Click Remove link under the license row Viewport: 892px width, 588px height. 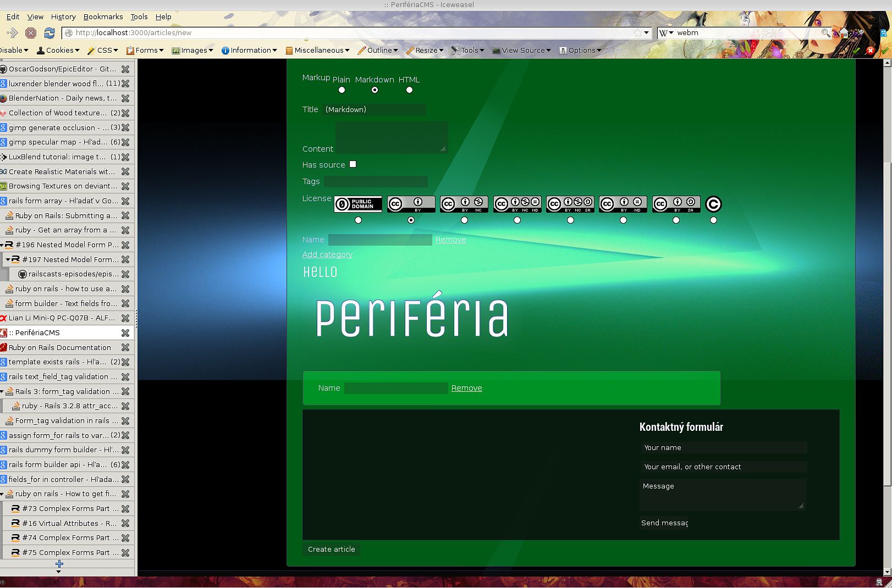(450, 240)
